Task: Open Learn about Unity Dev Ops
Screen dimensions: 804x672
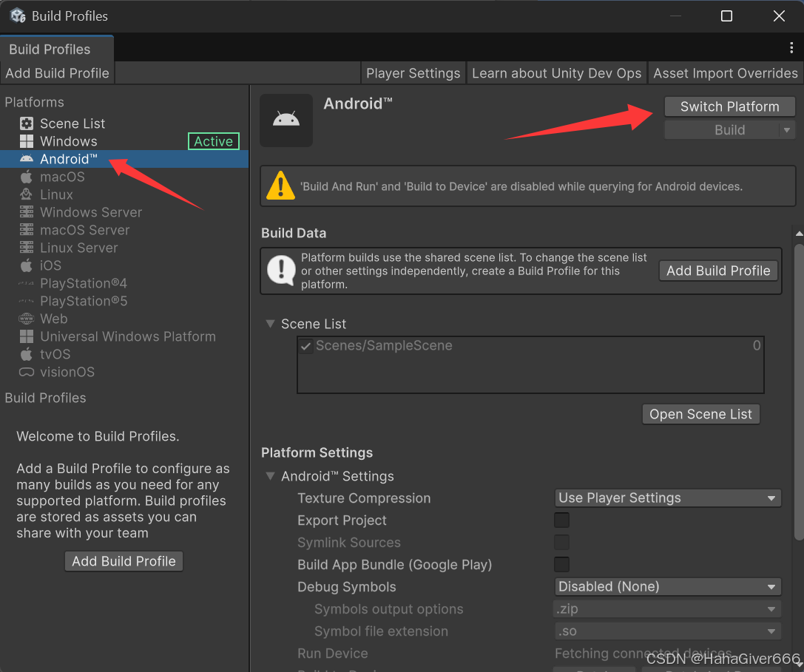Action: click(557, 73)
